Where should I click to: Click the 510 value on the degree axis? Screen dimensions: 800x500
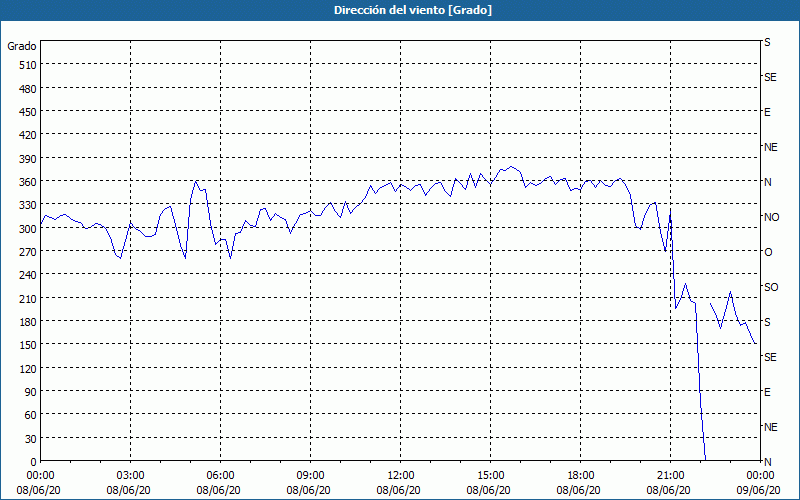[x=28, y=65]
